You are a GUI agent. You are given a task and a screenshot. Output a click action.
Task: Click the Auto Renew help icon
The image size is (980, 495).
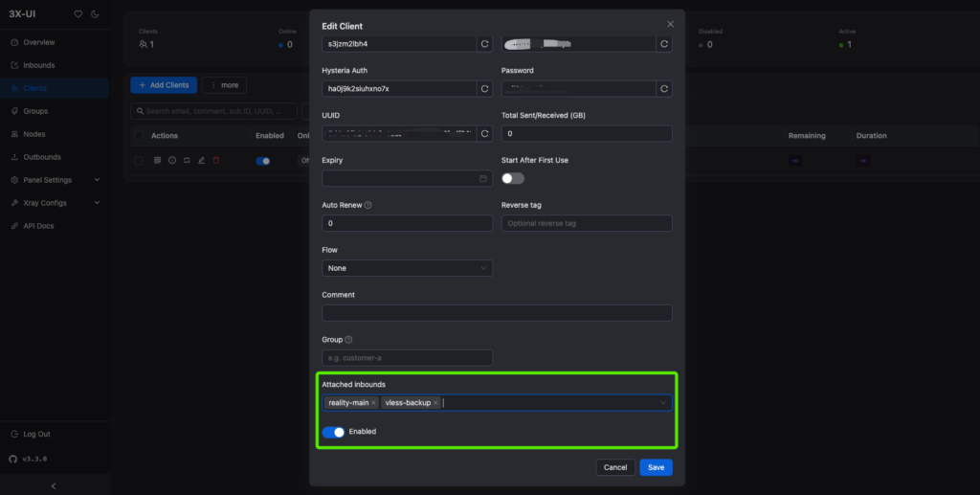pos(367,205)
